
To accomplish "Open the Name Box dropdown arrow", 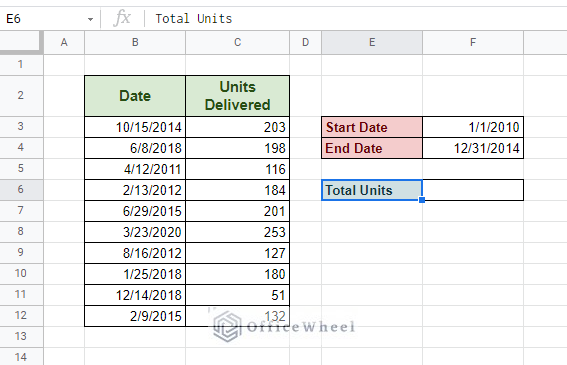I will click(x=90, y=19).
